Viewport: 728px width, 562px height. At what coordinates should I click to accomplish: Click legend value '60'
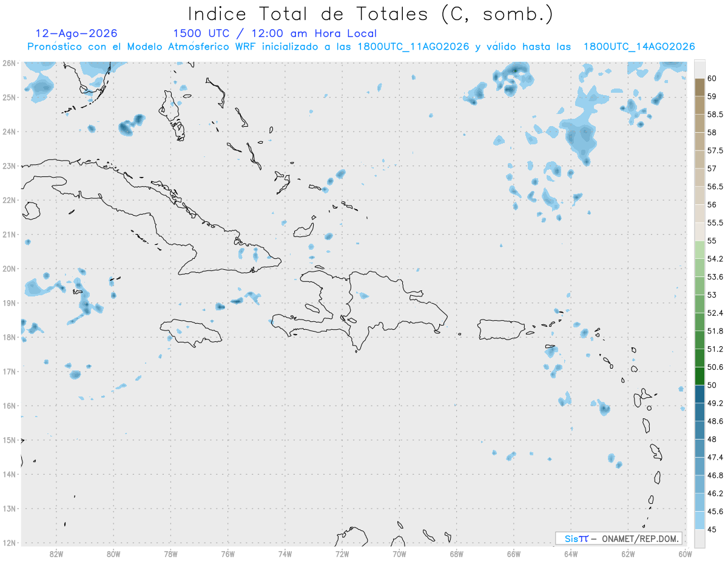[x=712, y=79]
